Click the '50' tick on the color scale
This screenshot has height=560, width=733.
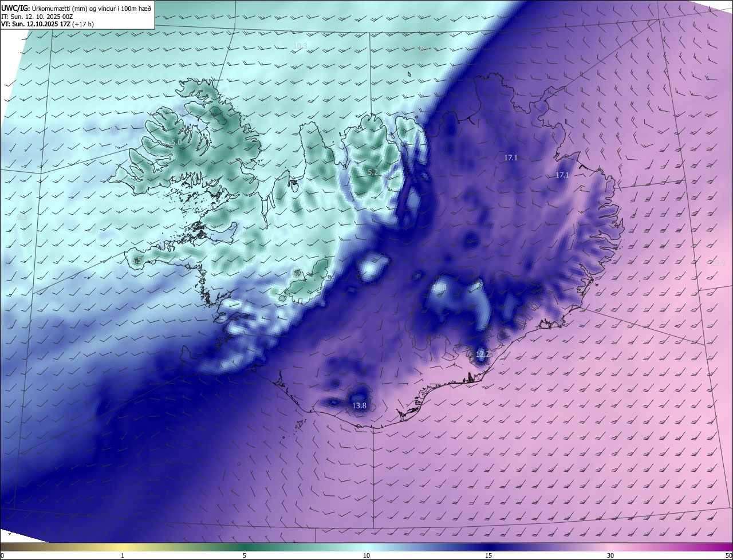tap(728, 555)
